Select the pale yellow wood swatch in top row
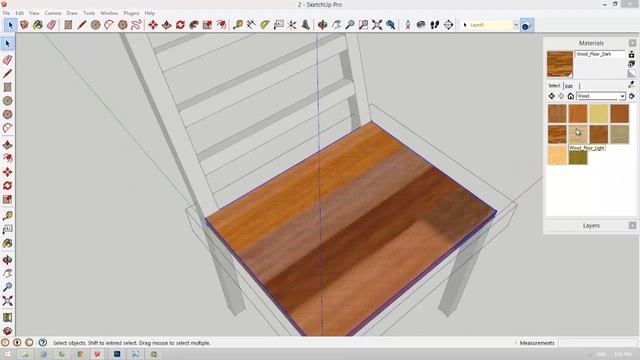Screen dimensions: 640x360 [599, 113]
